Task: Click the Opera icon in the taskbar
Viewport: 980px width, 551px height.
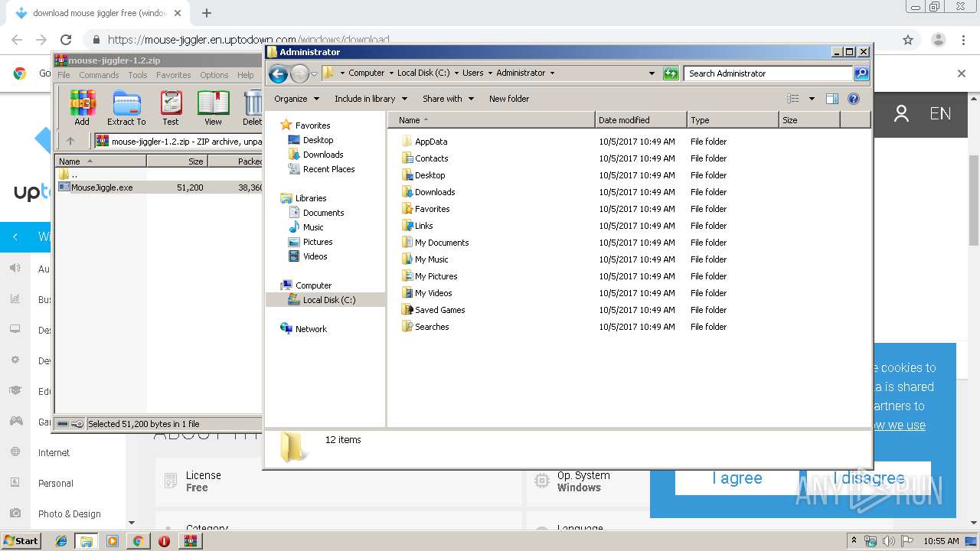Action: 164,541
